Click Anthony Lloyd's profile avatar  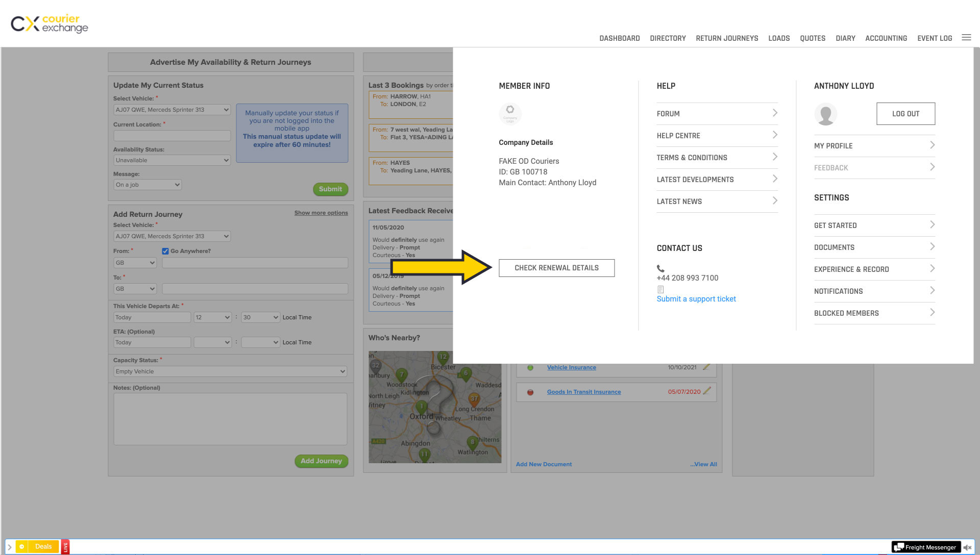click(x=825, y=114)
